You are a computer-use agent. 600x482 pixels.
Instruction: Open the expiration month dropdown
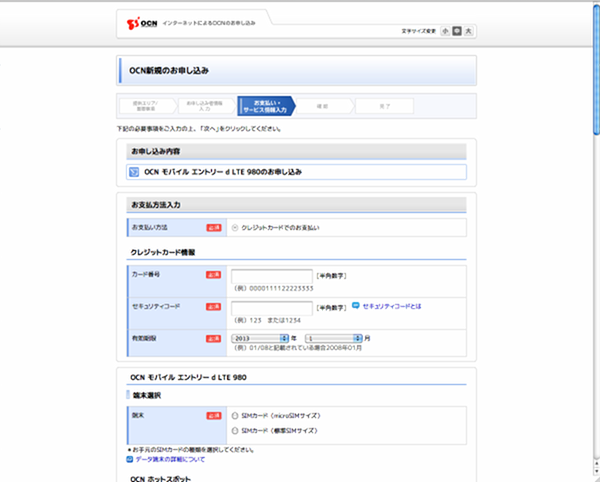tap(334, 338)
